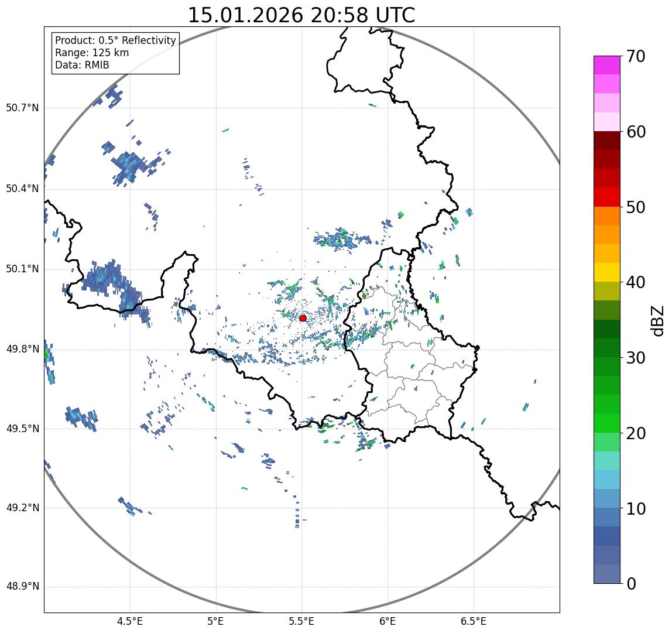Click the dBZ colorbar axis label
Viewport: 672px width, 633px height.
tap(657, 320)
